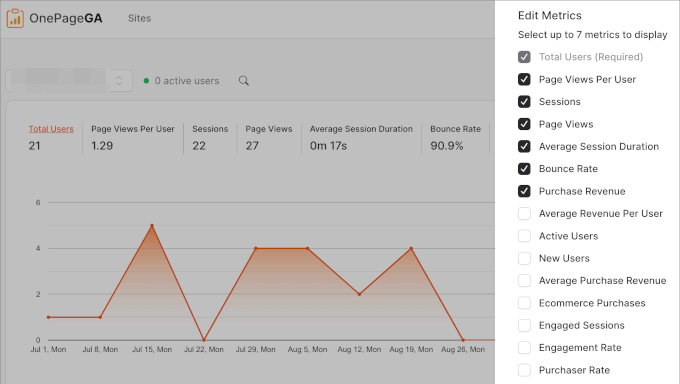
Task: Click the Edit Metrics panel heading
Action: tap(549, 16)
